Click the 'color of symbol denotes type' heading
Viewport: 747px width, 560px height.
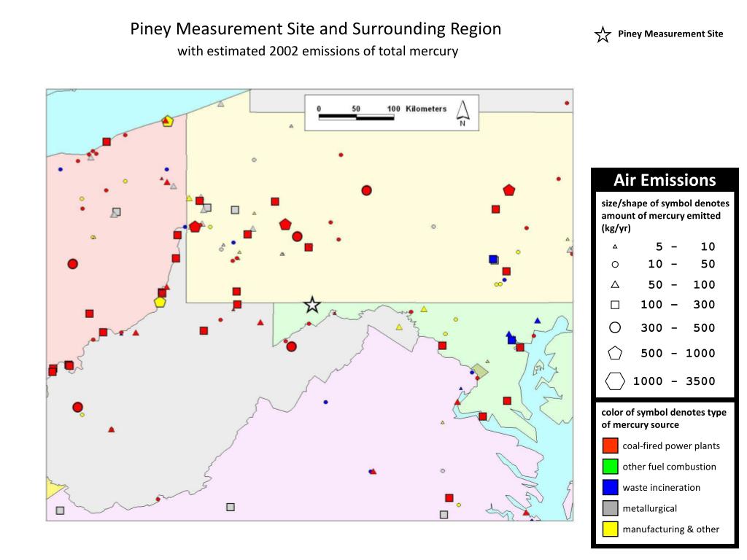(x=664, y=413)
